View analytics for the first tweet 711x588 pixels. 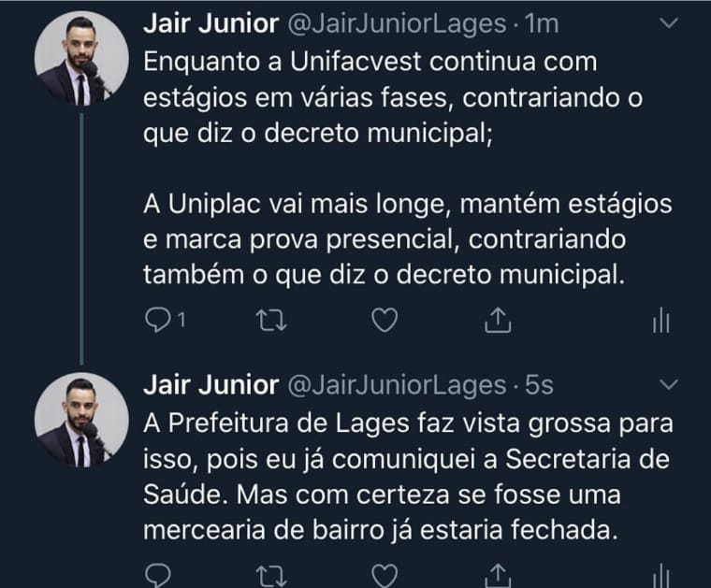[x=660, y=321]
